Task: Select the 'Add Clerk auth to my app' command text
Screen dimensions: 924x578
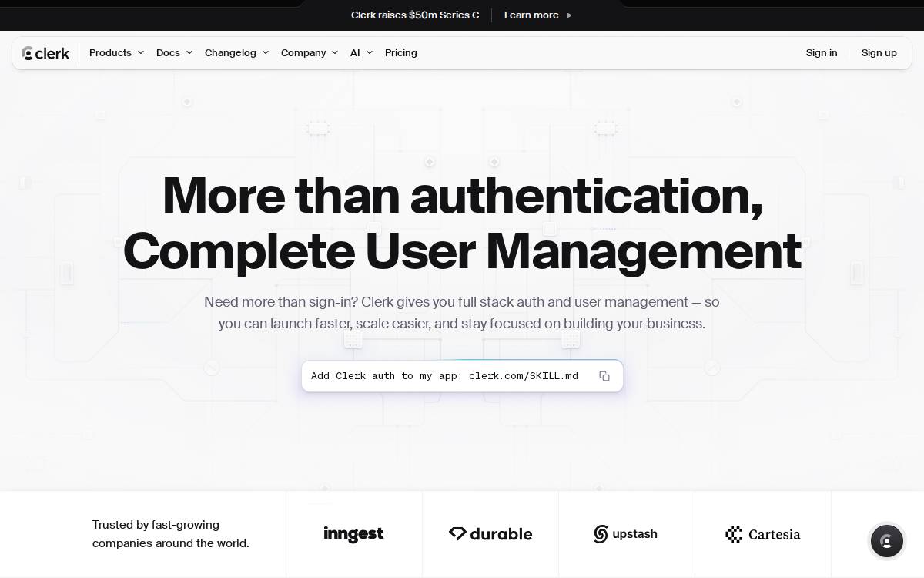Action: [x=444, y=376]
